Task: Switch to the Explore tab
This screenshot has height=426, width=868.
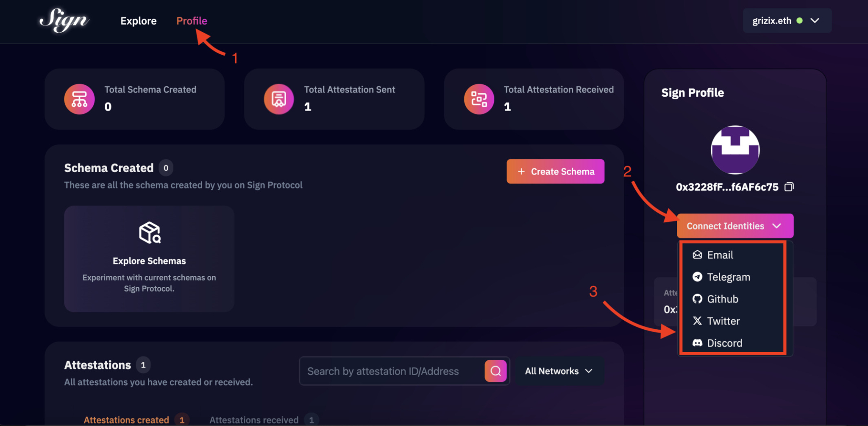Action: point(138,20)
